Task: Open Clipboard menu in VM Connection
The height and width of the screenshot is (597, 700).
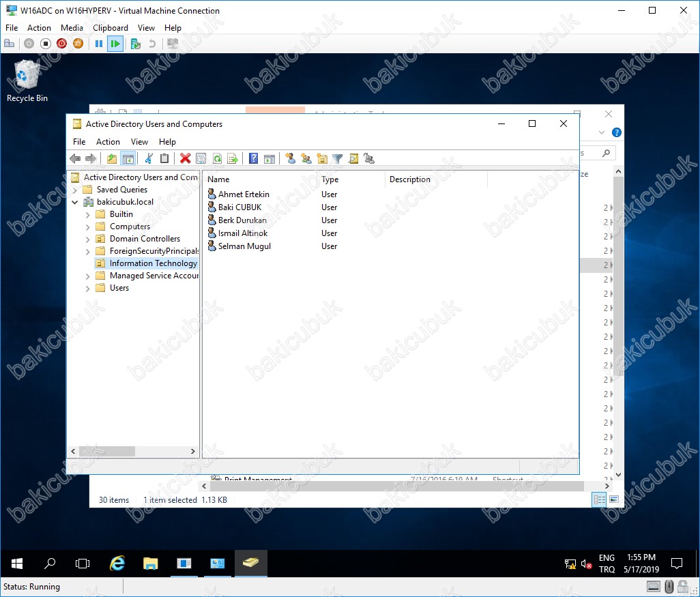Action: [111, 28]
